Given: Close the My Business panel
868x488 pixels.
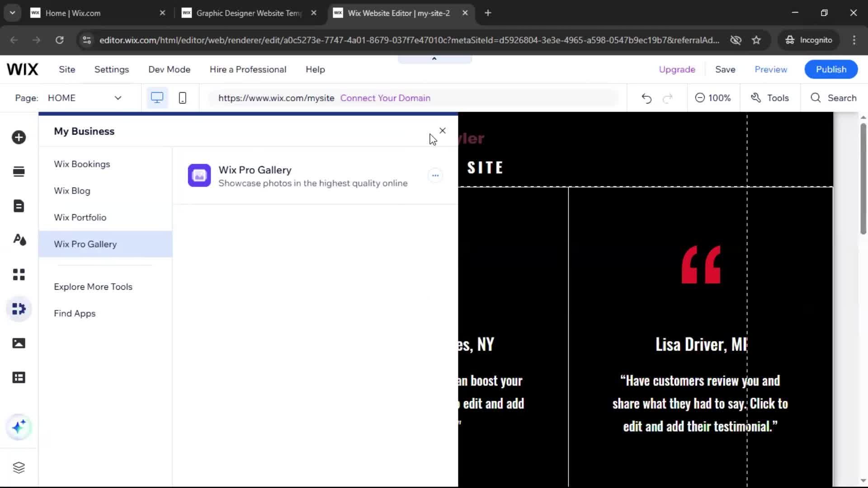Looking at the screenshot, I should click(443, 131).
